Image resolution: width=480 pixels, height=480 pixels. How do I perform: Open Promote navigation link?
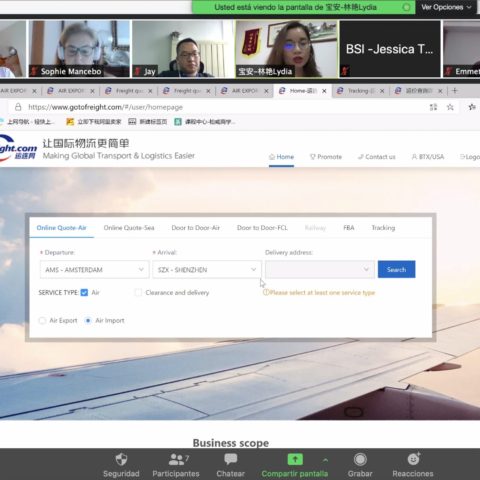326,157
